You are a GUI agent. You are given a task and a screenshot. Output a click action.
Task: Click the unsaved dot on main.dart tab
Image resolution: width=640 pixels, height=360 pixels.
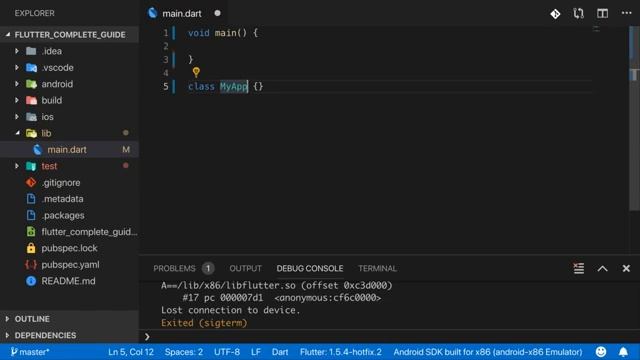(218, 13)
